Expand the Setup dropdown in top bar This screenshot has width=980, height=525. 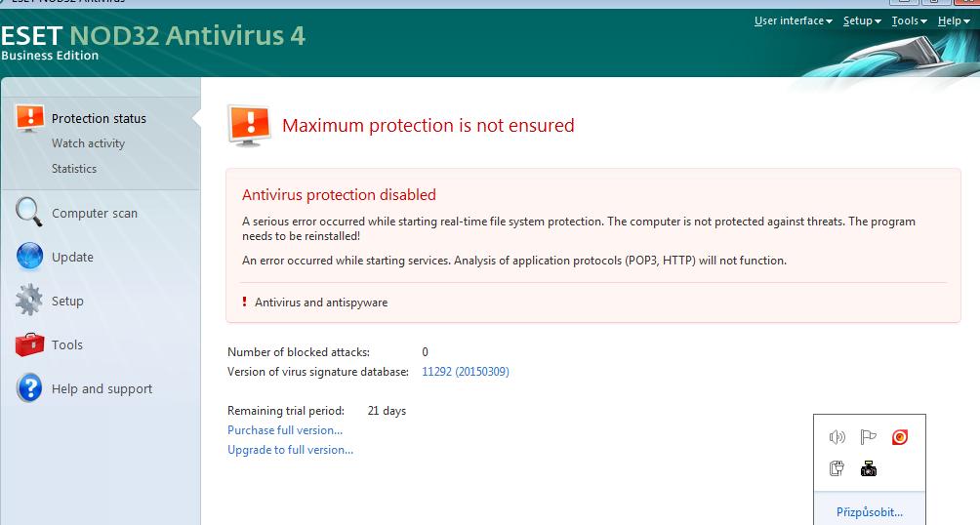point(861,20)
